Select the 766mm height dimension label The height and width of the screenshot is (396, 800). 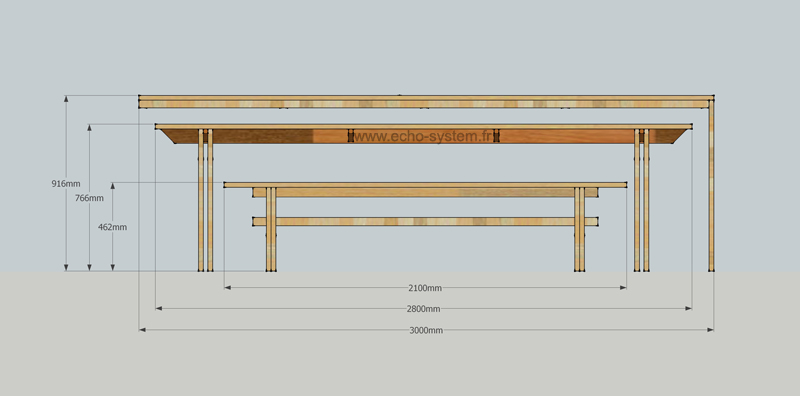click(89, 198)
